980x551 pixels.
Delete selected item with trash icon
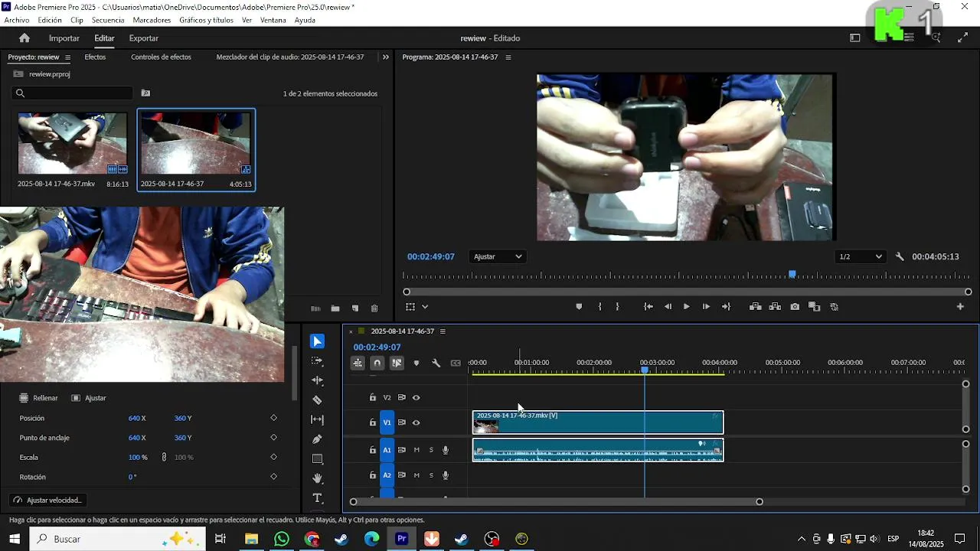click(x=374, y=308)
